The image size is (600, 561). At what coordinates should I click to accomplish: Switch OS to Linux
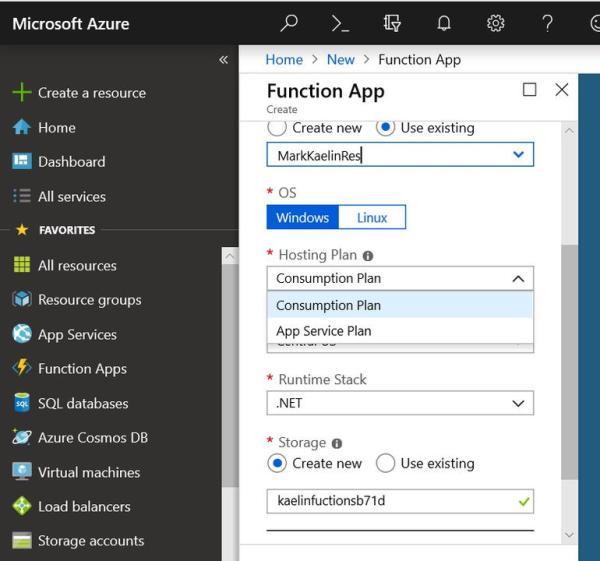[371, 217]
